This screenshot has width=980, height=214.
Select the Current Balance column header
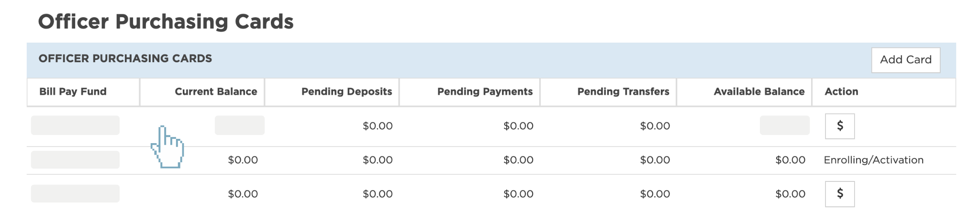216,91
